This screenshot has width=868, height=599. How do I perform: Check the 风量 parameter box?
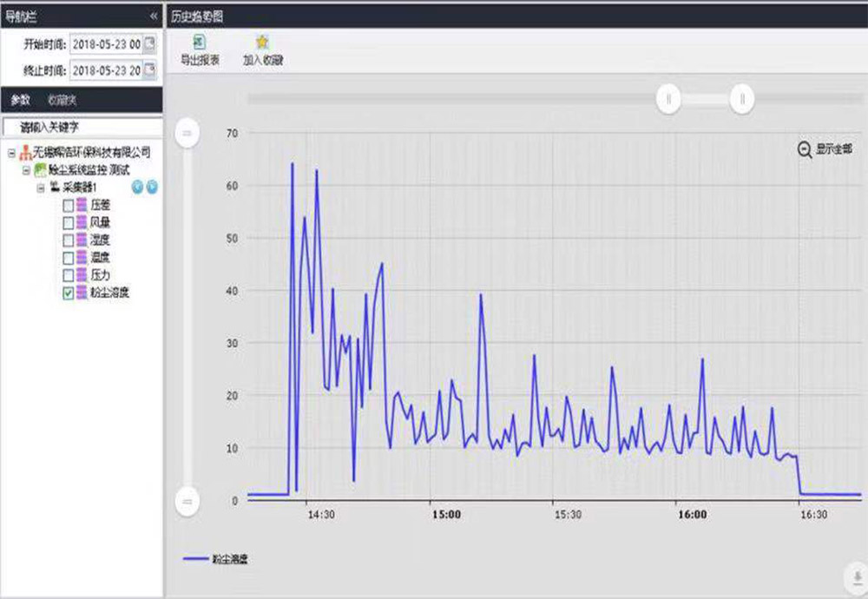point(69,222)
